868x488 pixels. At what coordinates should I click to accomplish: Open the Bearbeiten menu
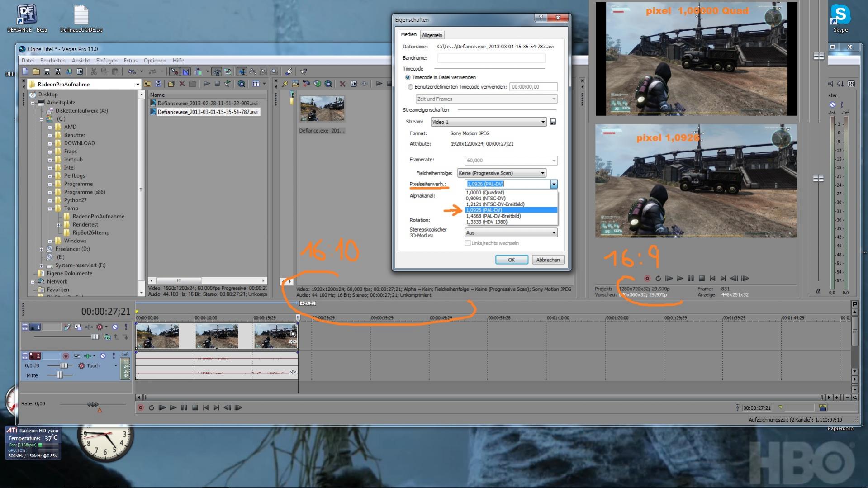53,61
